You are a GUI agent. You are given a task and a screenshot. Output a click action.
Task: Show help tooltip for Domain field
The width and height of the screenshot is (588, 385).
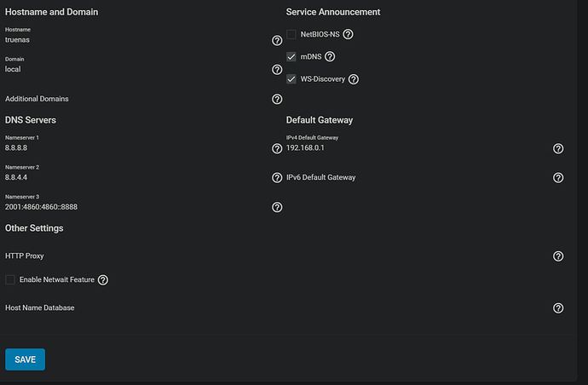[x=277, y=70]
